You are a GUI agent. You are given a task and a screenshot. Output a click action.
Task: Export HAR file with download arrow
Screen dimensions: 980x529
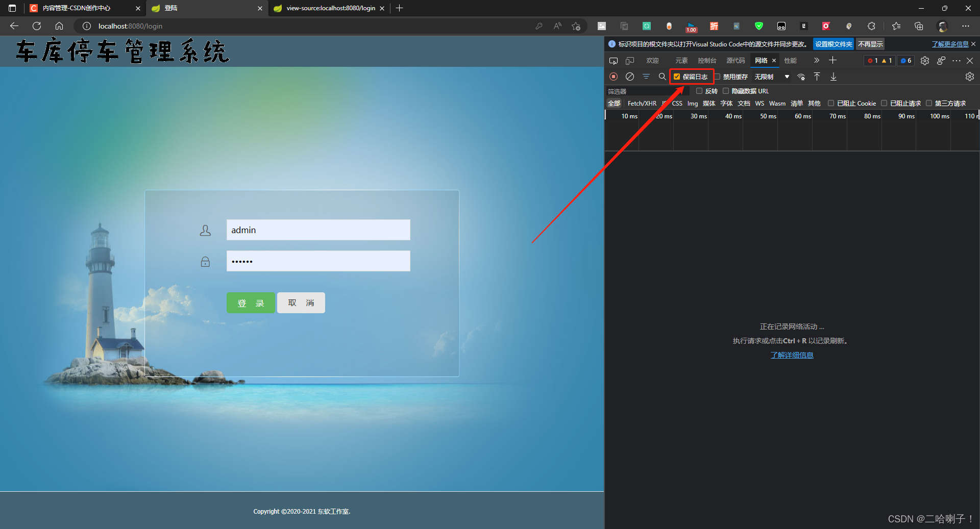(834, 77)
